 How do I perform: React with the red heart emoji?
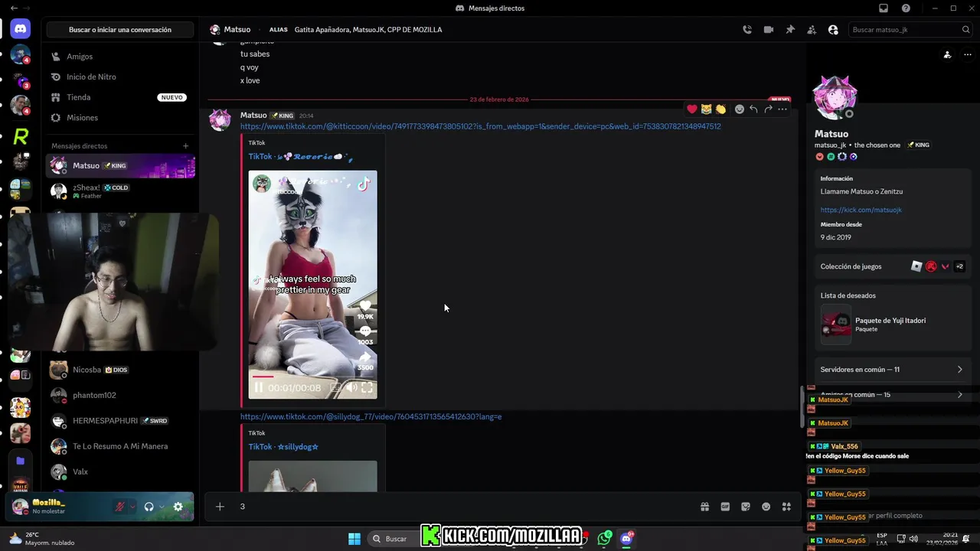click(x=692, y=109)
